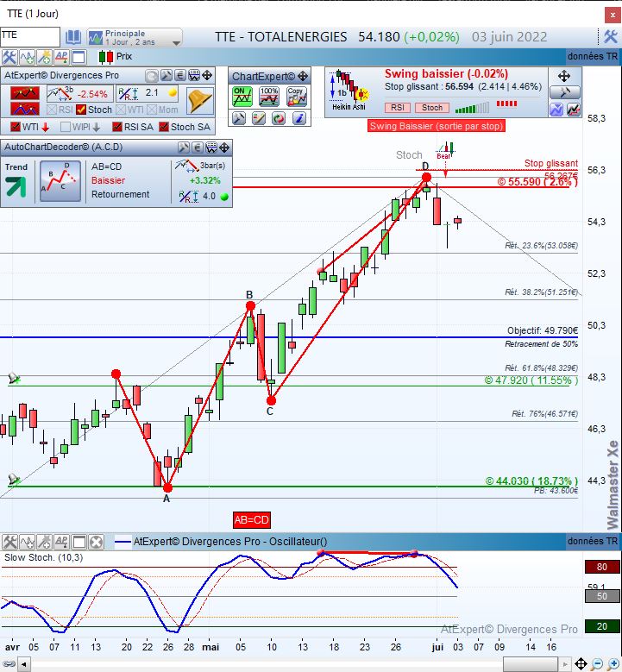Toggle the ChartExpert ON button

point(242,97)
